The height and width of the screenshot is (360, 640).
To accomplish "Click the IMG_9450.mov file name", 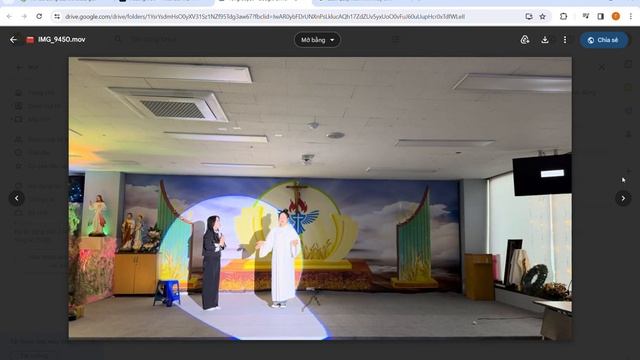I will pyautogui.click(x=62, y=40).
